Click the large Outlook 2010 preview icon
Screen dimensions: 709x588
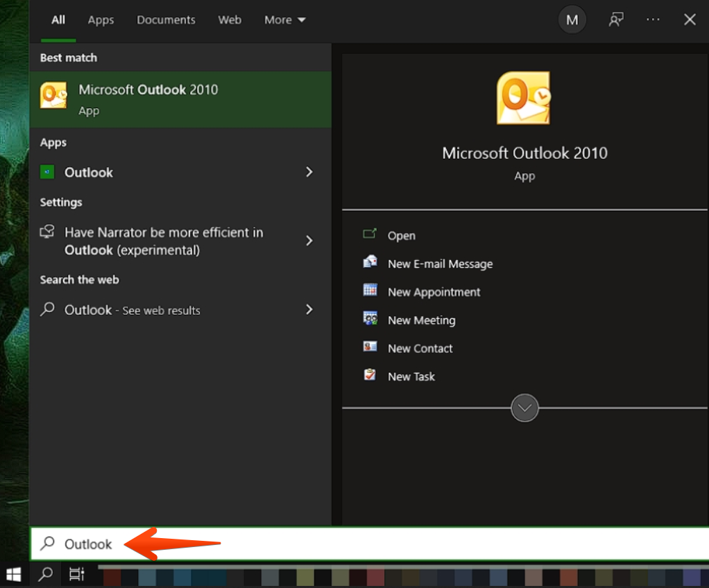point(524,98)
